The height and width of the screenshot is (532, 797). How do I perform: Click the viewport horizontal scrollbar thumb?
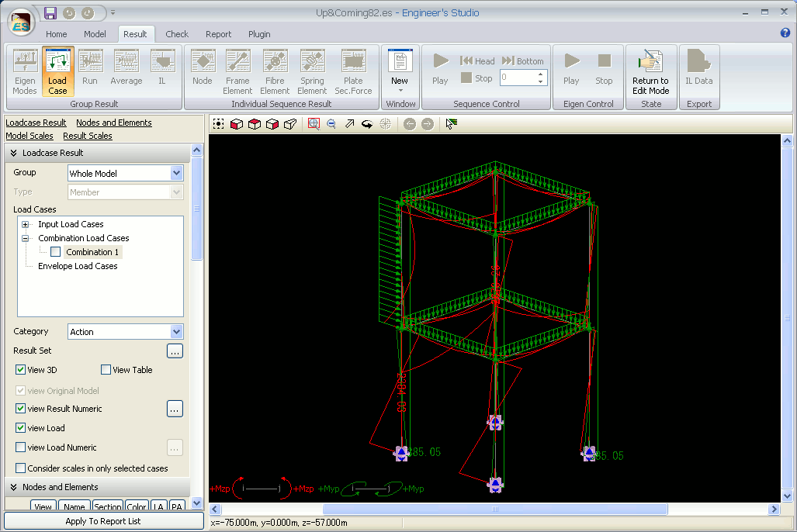(495, 510)
